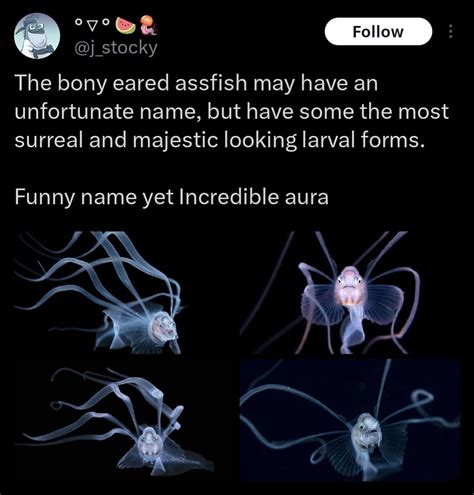Screen dimensions: 474x495
Task: Click the fish head in bottom-left photo
Action: point(149,441)
